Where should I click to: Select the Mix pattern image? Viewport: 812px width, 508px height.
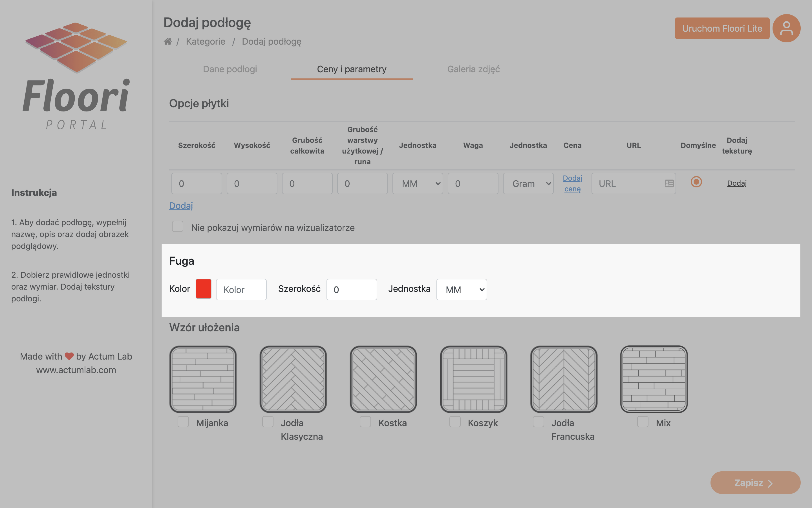pyautogui.click(x=654, y=379)
